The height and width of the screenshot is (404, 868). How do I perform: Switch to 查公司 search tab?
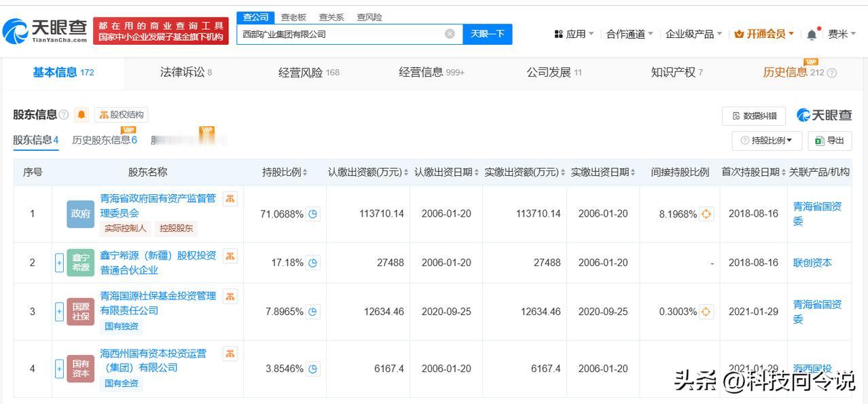tap(255, 18)
